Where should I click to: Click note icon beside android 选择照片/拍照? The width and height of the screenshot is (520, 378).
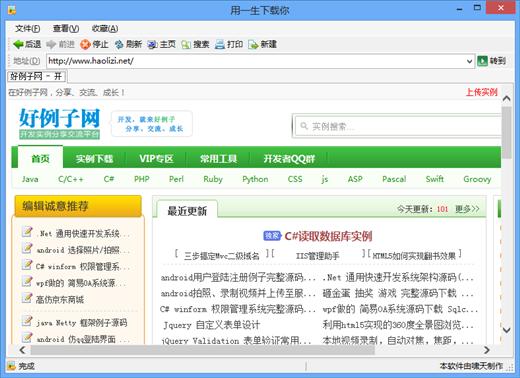click(x=27, y=248)
